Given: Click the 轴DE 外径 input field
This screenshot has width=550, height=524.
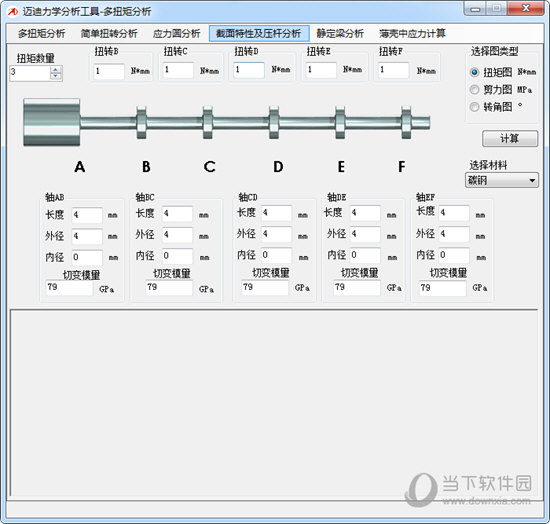Looking at the screenshot, I should pyautogui.click(x=365, y=234).
